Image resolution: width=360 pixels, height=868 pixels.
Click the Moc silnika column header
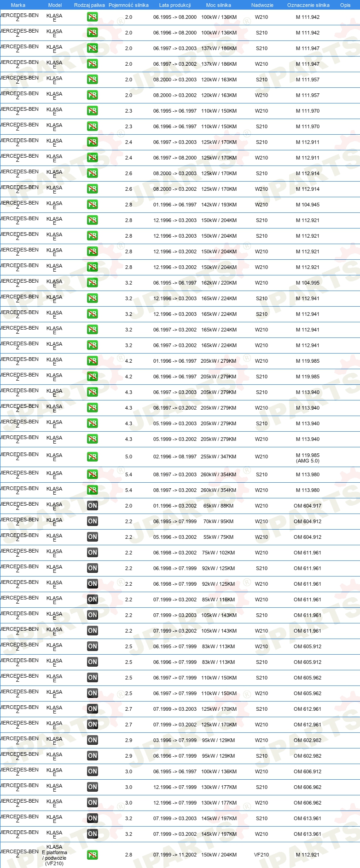(x=219, y=5)
